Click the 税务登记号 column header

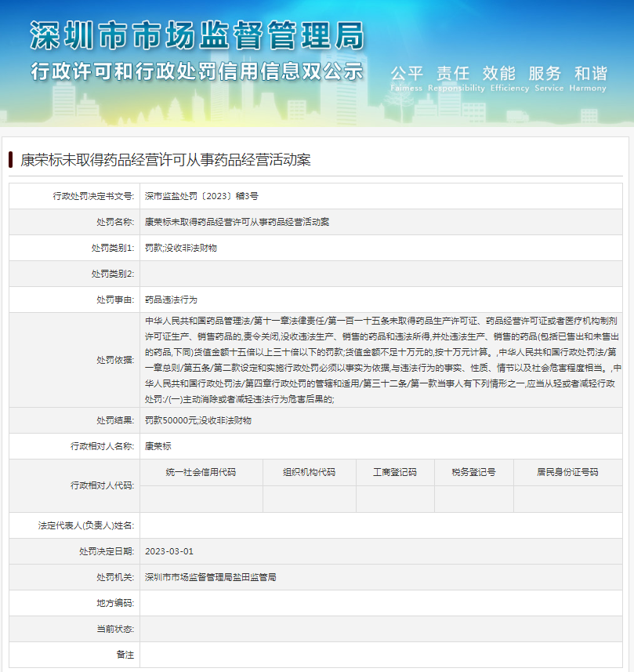(x=473, y=472)
